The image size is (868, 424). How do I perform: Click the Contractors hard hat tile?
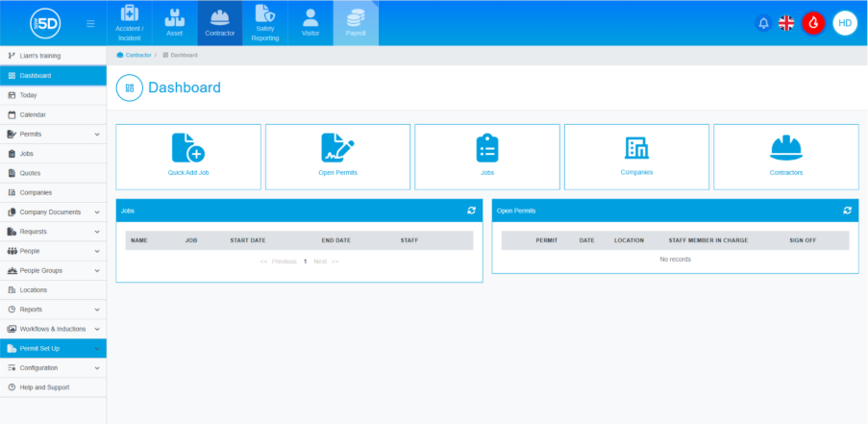785,148
